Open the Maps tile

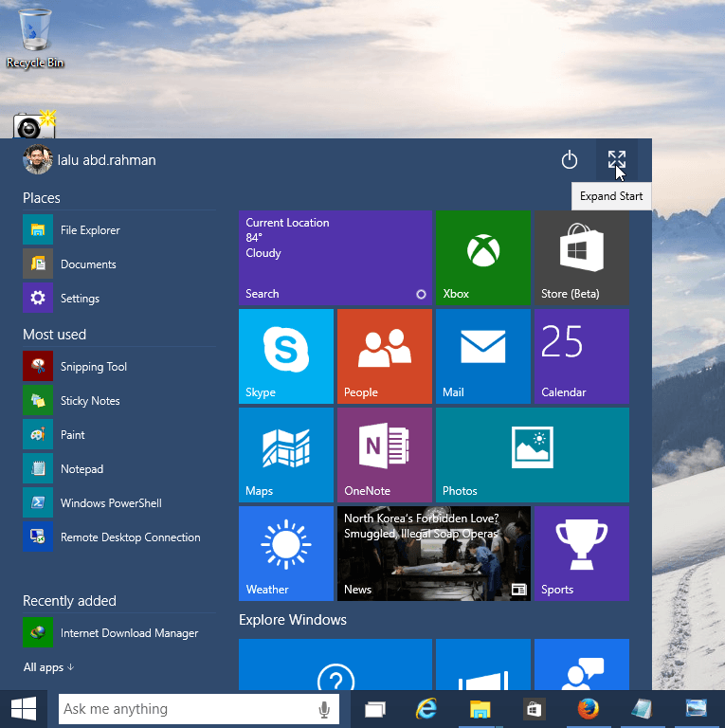(x=286, y=455)
